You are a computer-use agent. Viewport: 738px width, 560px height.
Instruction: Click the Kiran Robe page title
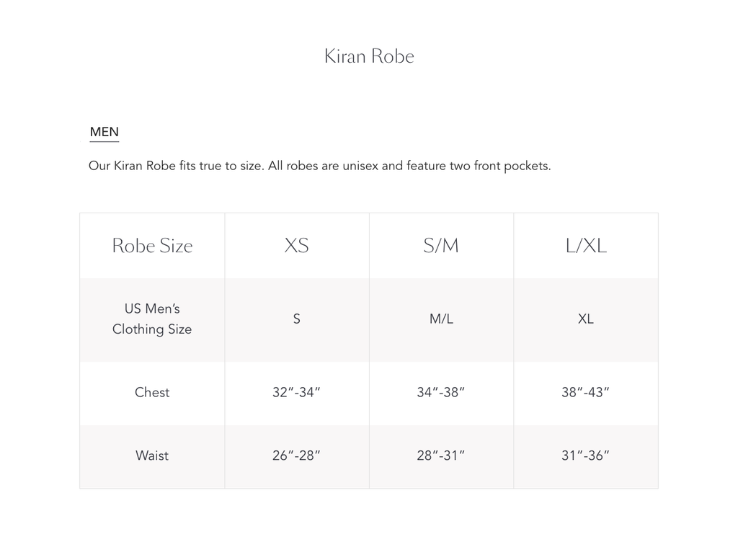pyautogui.click(x=369, y=56)
